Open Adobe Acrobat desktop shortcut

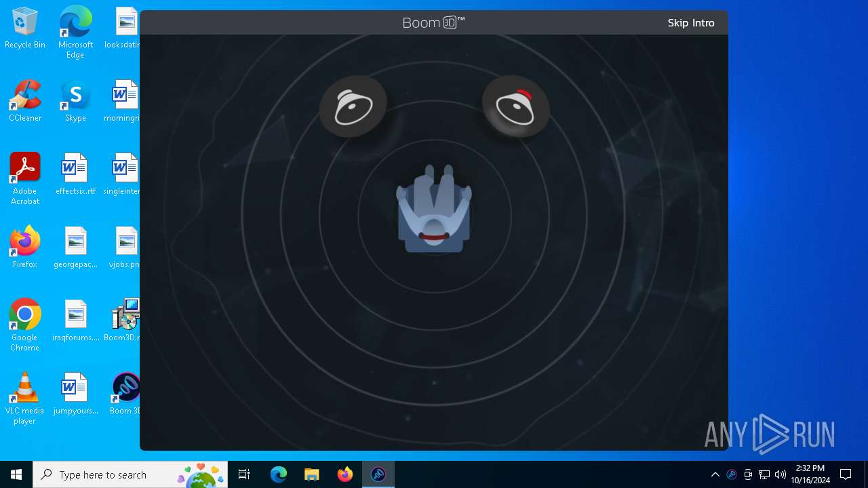25,179
